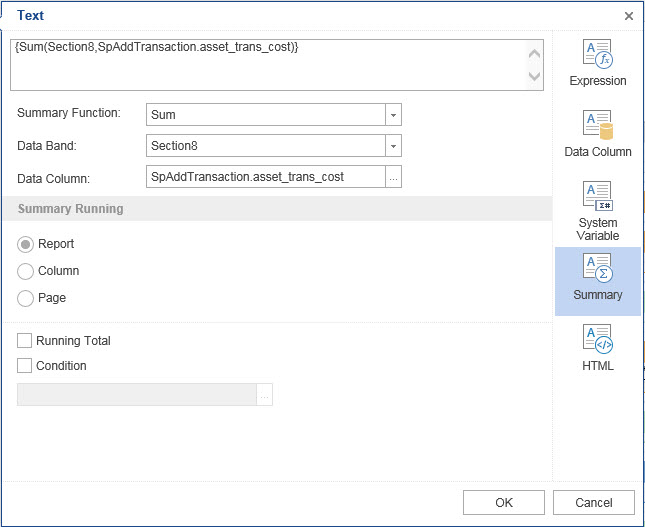Open the Expression editor icon
Viewport: 645px width, 527px height.
597,54
